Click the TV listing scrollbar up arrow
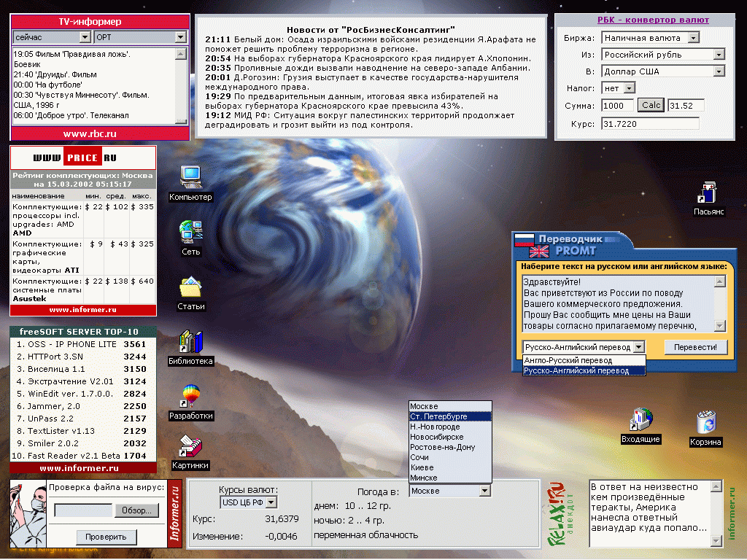The image size is (747, 560). click(181, 54)
